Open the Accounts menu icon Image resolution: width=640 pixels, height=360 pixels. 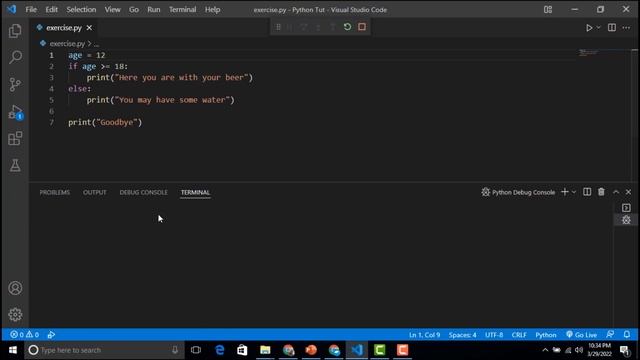click(x=15, y=288)
